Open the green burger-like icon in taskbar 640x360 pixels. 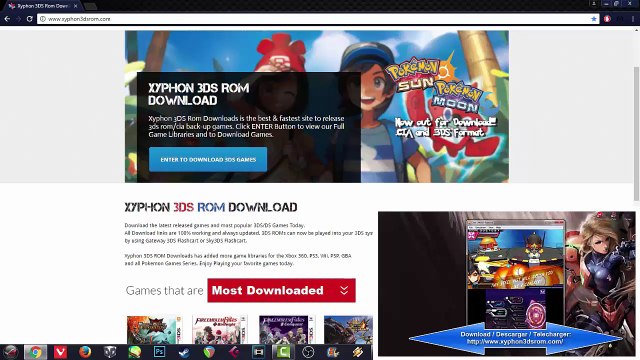[x=135, y=352]
